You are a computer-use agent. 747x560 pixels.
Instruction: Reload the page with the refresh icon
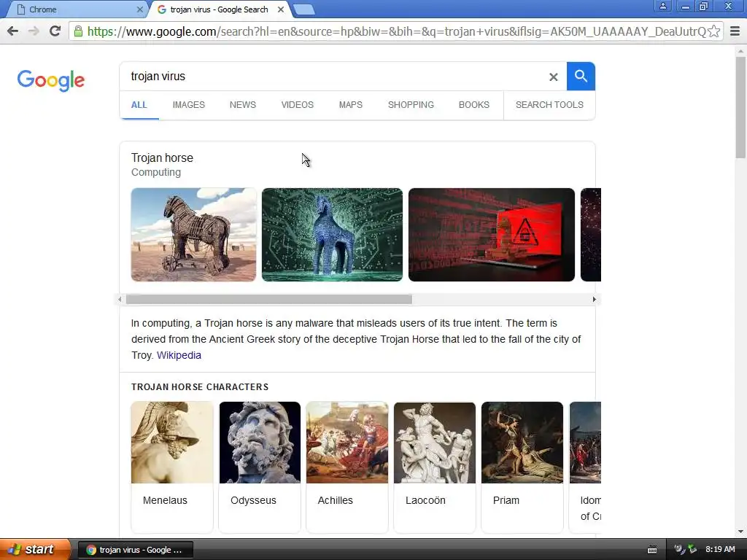[x=55, y=31]
